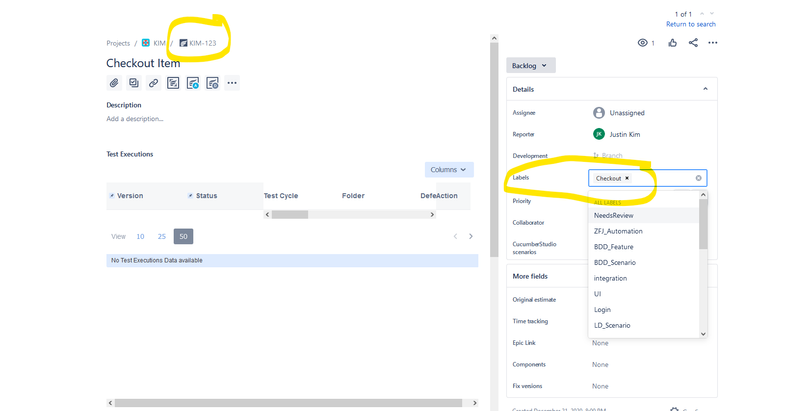Pick the UI label option
Image resolution: width=785 pixels, height=411 pixels.
click(643, 294)
